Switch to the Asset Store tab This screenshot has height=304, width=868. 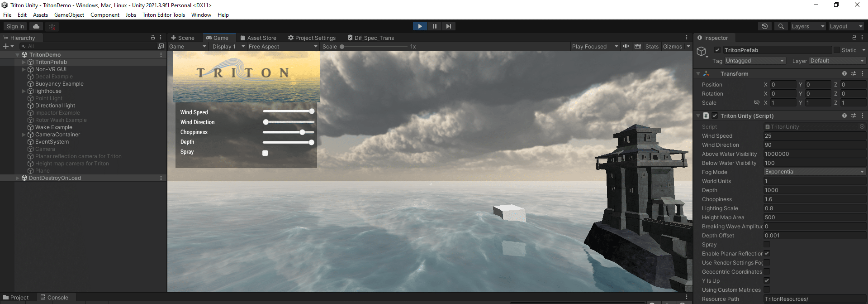click(258, 38)
